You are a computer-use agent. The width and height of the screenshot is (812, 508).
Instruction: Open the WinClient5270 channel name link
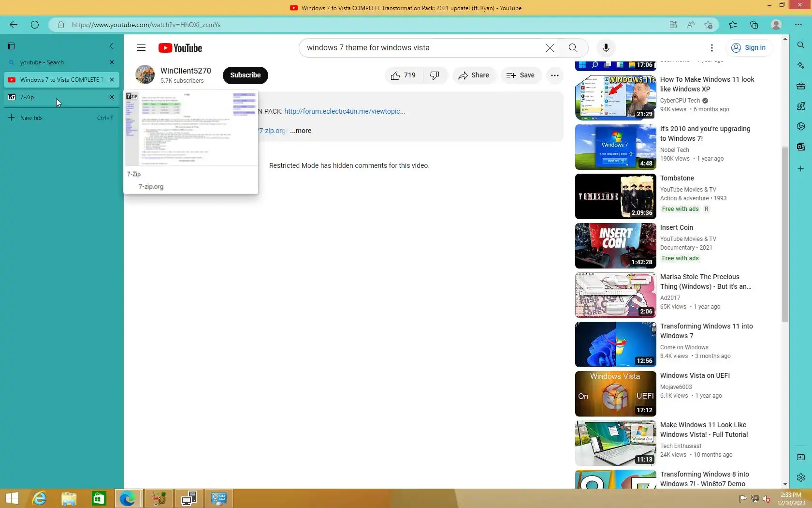(186, 71)
